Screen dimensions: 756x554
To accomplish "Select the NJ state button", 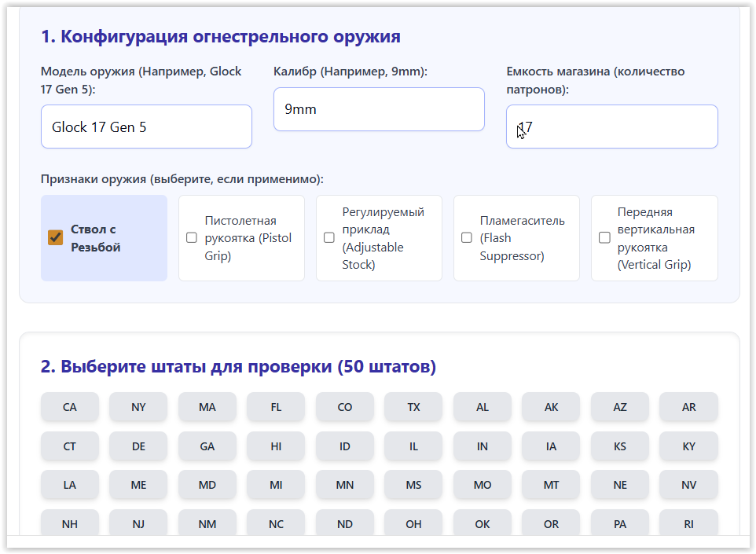I will pos(138,524).
